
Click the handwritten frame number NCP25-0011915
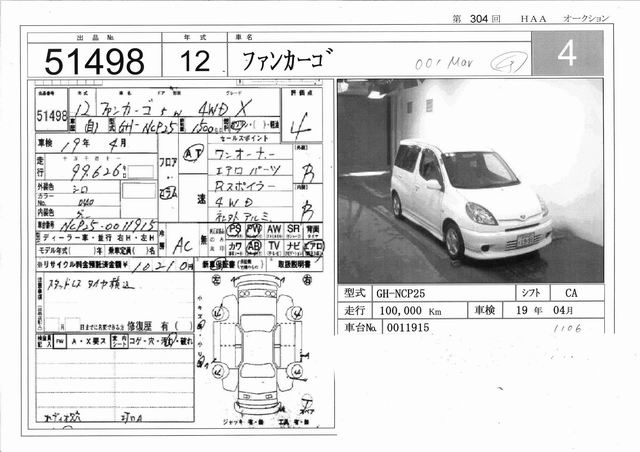pos(108,226)
